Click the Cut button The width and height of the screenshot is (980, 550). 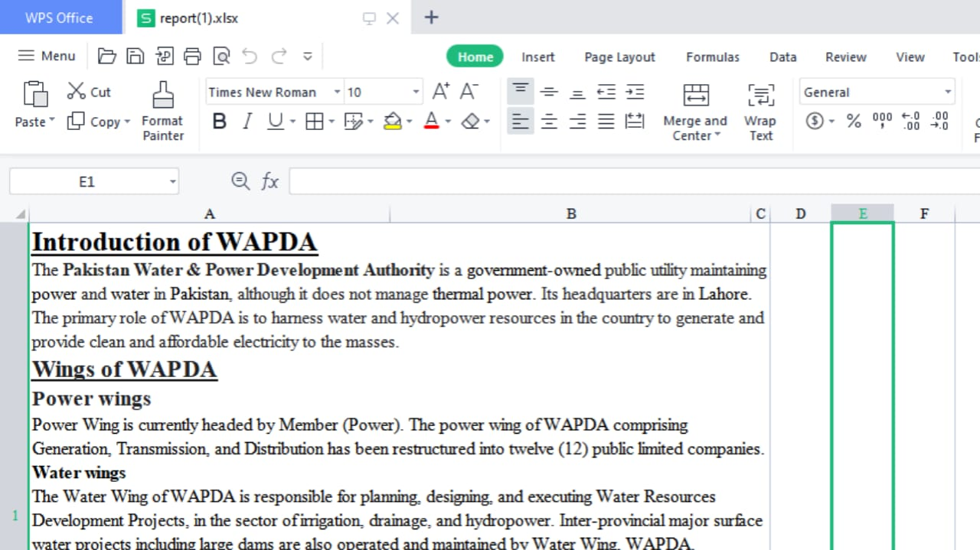click(x=88, y=91)
